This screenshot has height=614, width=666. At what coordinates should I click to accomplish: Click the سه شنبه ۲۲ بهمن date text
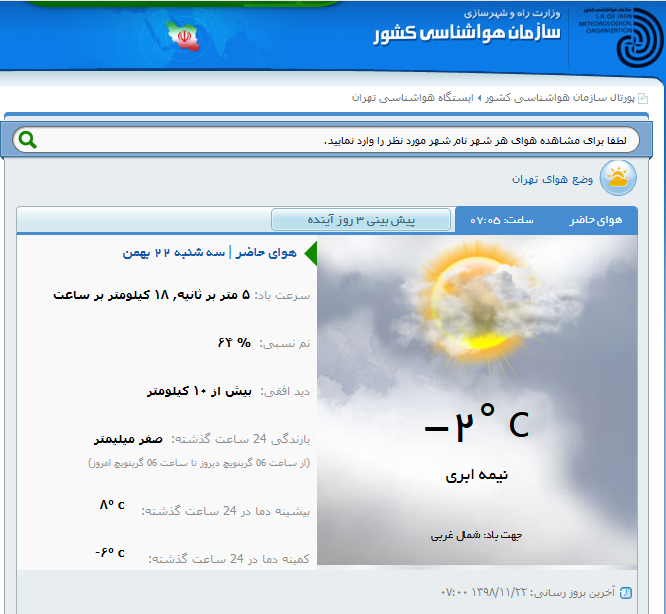click(x=174, y=253)
